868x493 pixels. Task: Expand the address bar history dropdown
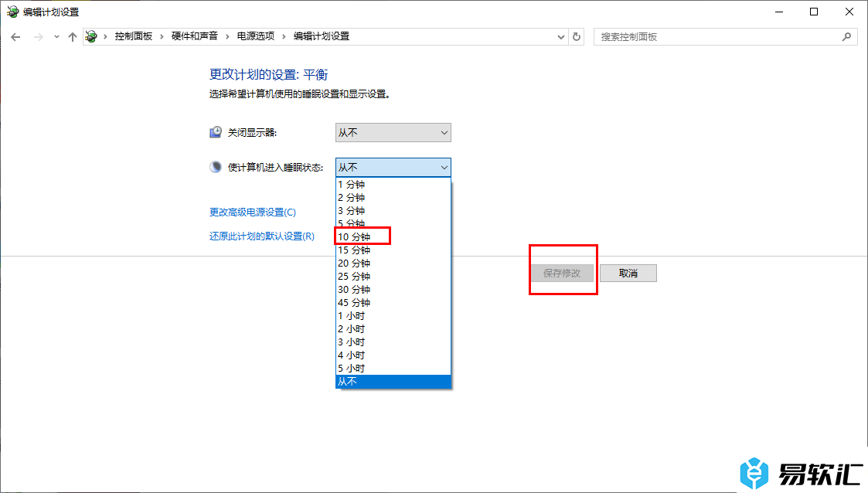(561, 36)
